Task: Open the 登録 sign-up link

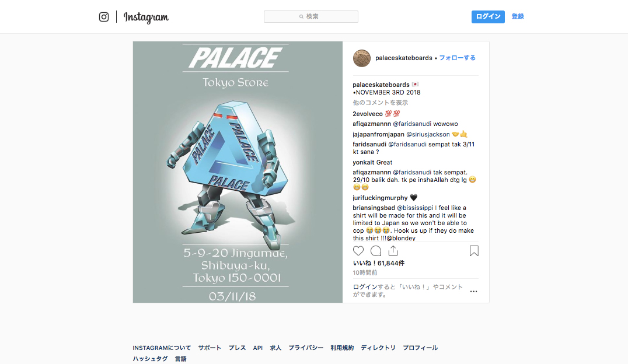Action: [x=518, y=16]
